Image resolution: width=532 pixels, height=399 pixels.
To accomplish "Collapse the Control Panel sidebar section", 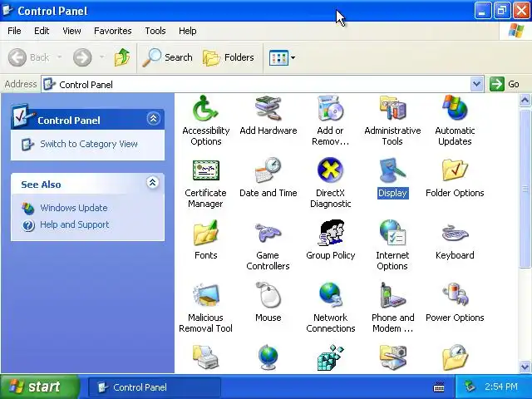I will [153, 118].
